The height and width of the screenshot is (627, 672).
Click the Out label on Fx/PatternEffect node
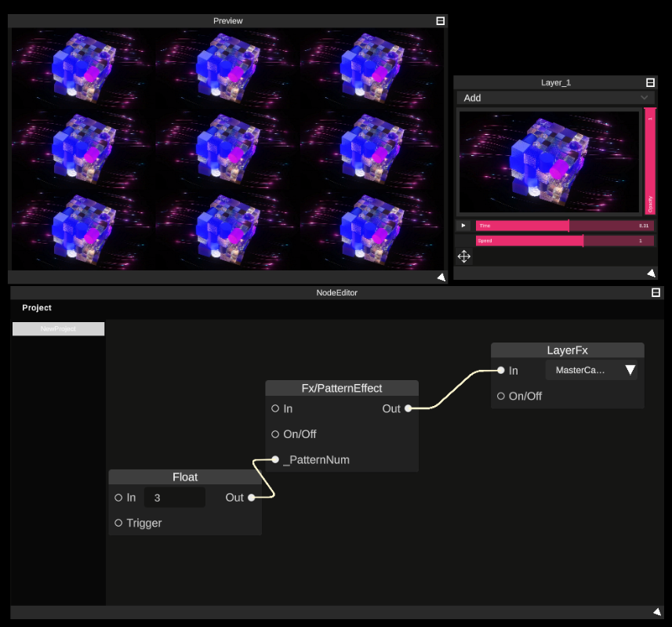pos(392,408)
